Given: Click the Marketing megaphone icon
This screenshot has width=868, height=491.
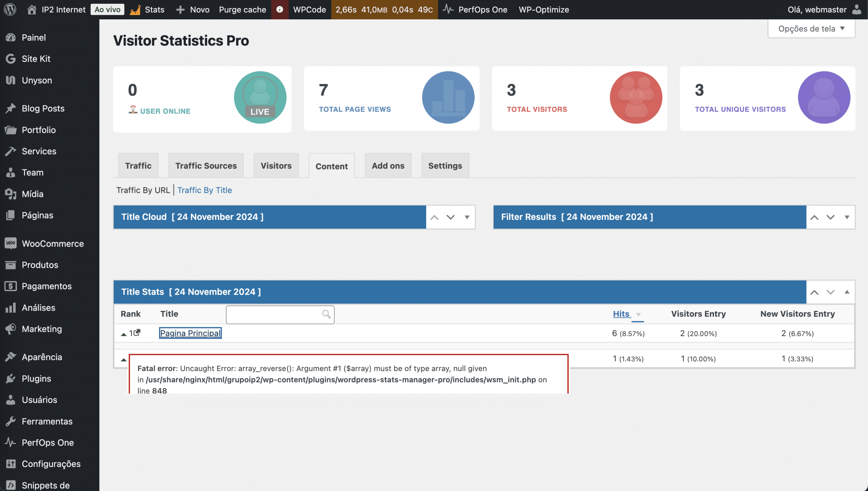Looking at the screenshot, I should pos(11,329).
